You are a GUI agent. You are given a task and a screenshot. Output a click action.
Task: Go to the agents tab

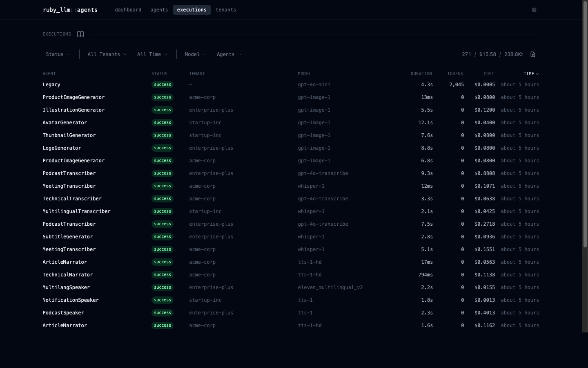[159, 10]
